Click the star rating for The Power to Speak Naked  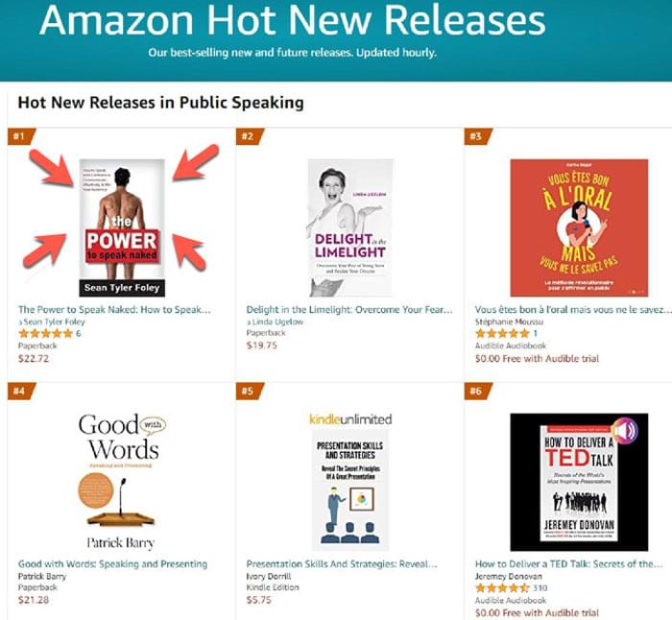(45, 334)
